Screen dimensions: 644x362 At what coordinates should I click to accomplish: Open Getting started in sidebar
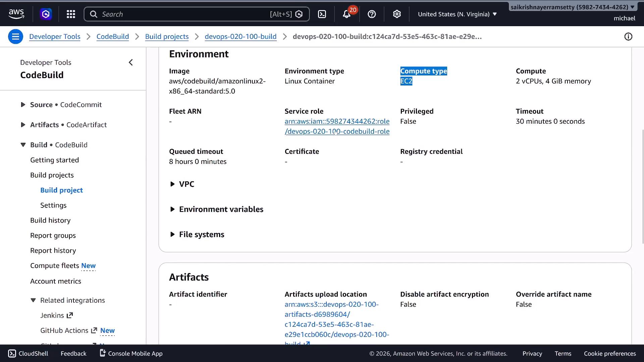[x=54, y=160]
